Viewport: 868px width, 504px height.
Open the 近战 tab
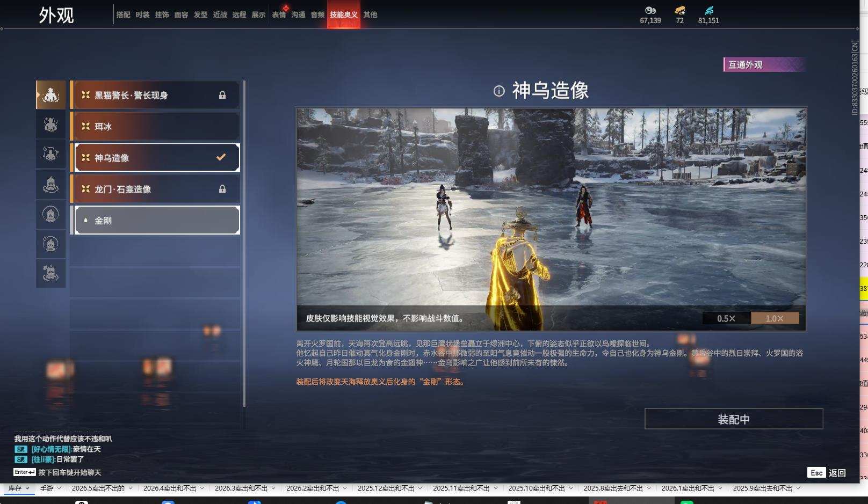tap(220, 15)
